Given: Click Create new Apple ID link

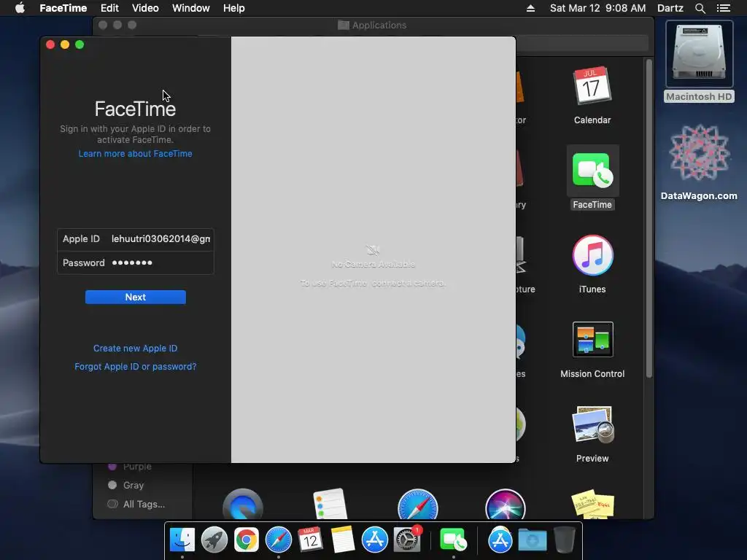Looking at the screenshot, I should coord(135,348).
